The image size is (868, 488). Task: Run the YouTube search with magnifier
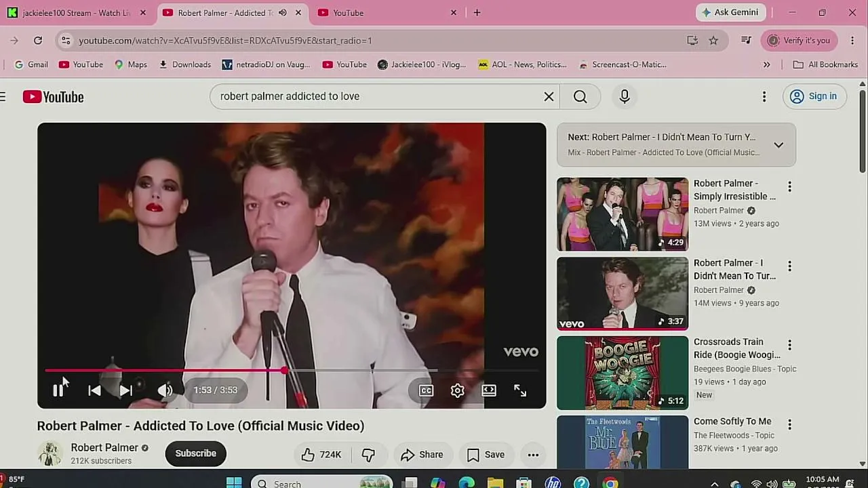[x=580, y=96]
